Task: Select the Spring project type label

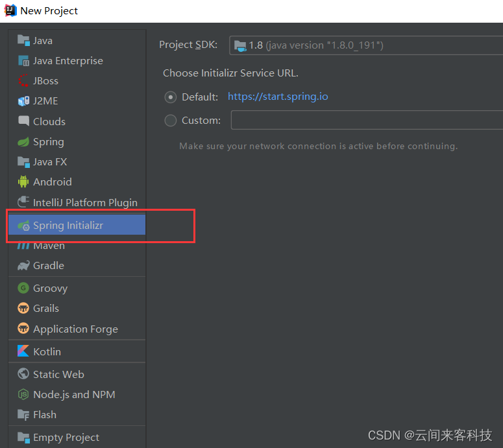Action: [49, 142]
